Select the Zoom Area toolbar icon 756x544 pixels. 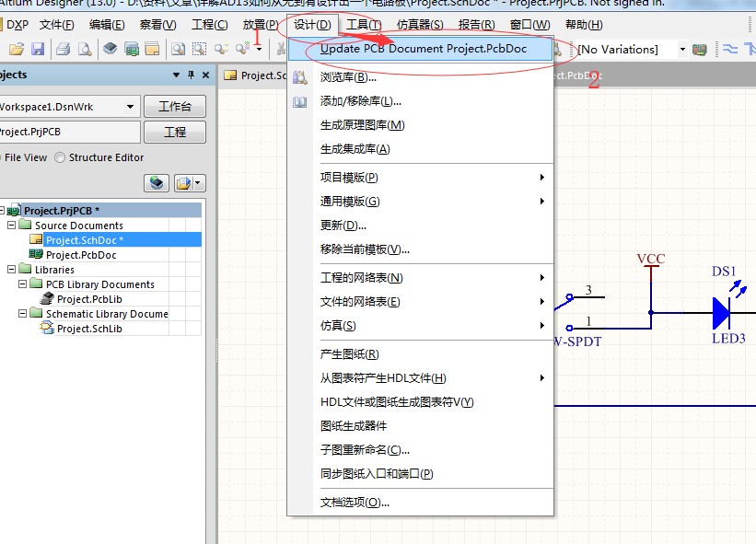click(x=199, y=49)
